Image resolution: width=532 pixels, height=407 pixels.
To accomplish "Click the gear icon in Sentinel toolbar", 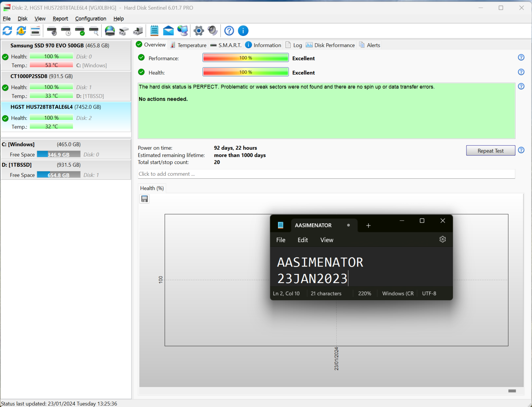I will point(199,31).
